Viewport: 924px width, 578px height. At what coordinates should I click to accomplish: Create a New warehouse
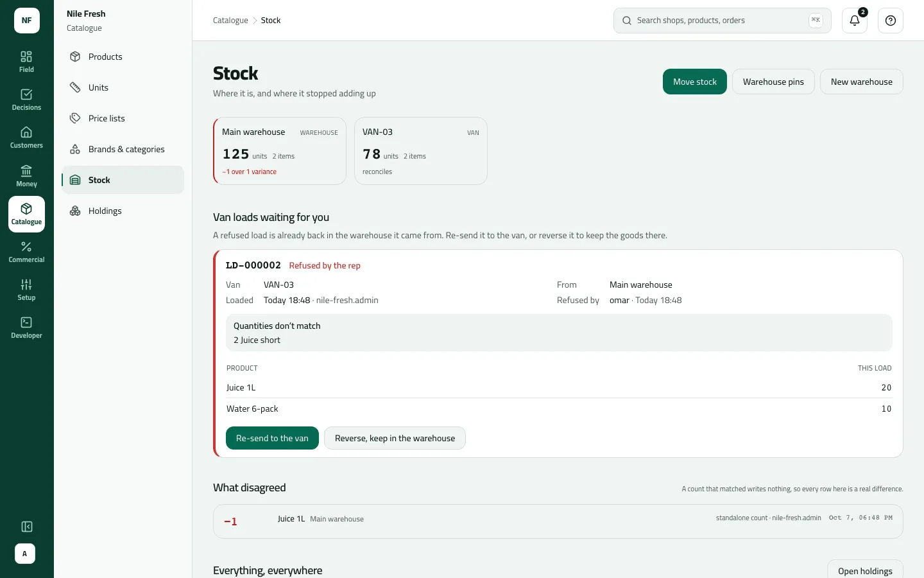tap(862, 82)
